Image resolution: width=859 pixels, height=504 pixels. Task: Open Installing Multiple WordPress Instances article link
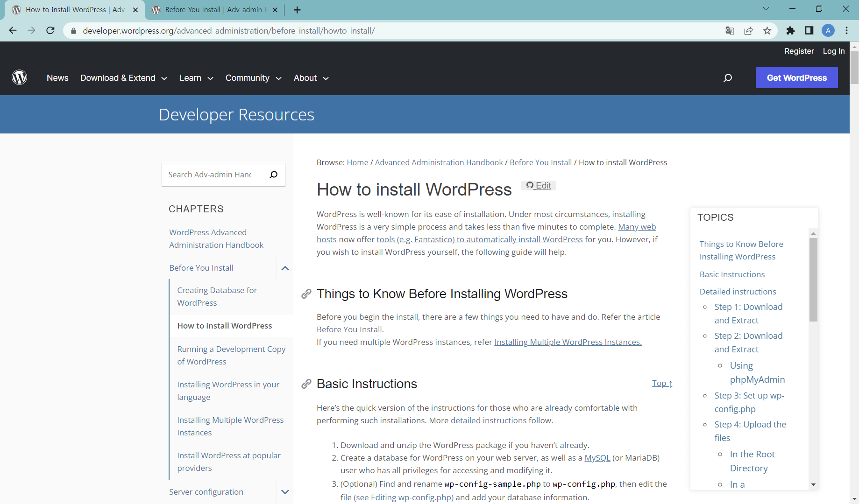[x=568, y=342]
